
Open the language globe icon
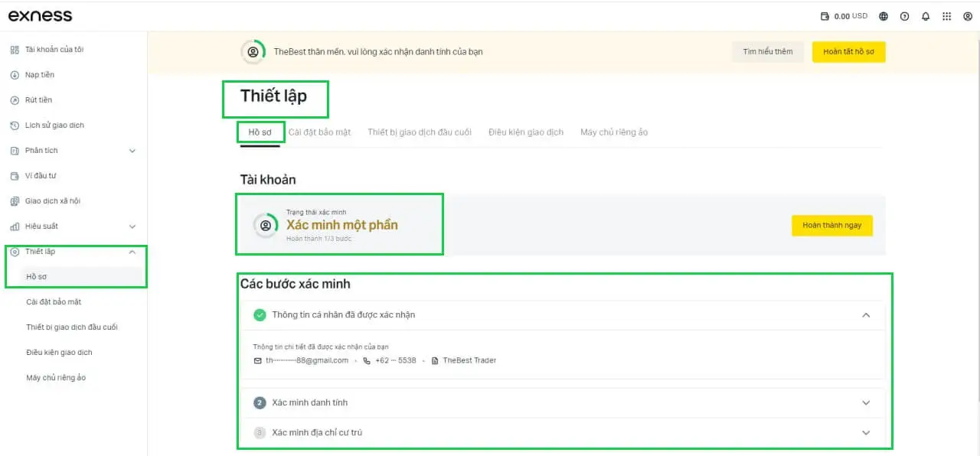(884, 16)
